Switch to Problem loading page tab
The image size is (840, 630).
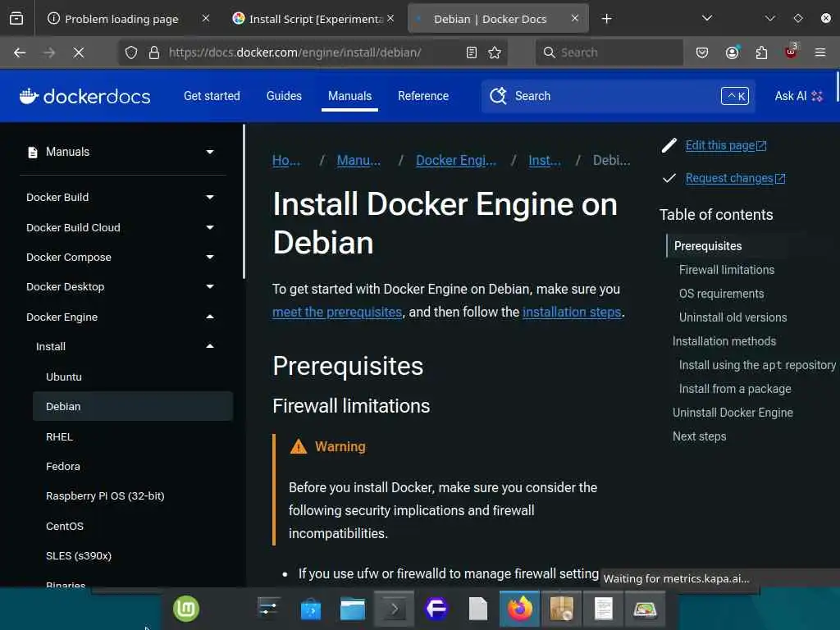tap(121, 19)
